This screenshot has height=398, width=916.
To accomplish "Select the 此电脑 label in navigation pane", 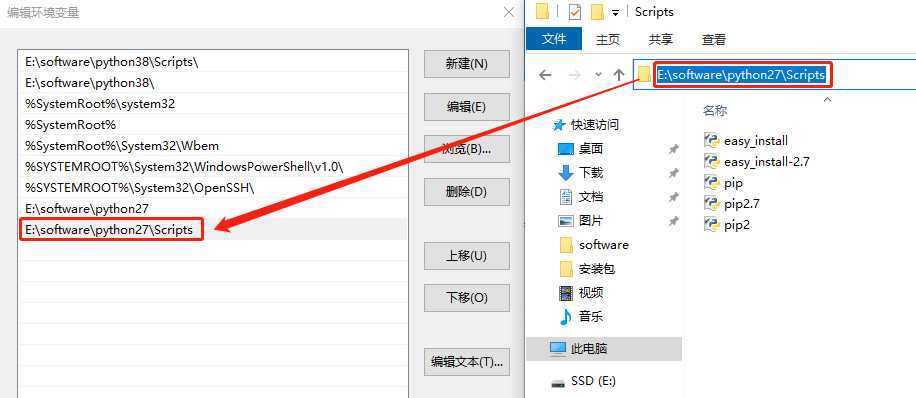I will [589, 349].
